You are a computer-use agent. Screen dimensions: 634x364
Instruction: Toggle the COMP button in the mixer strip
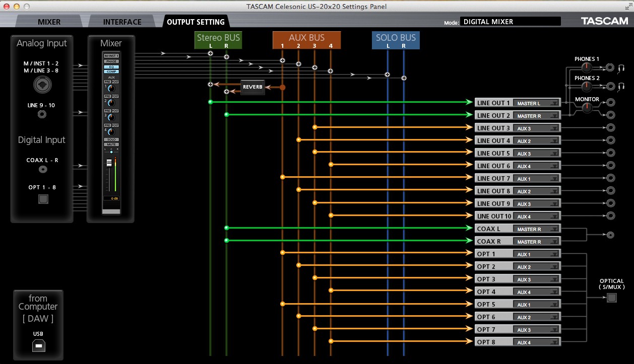[x=111, y=71]
